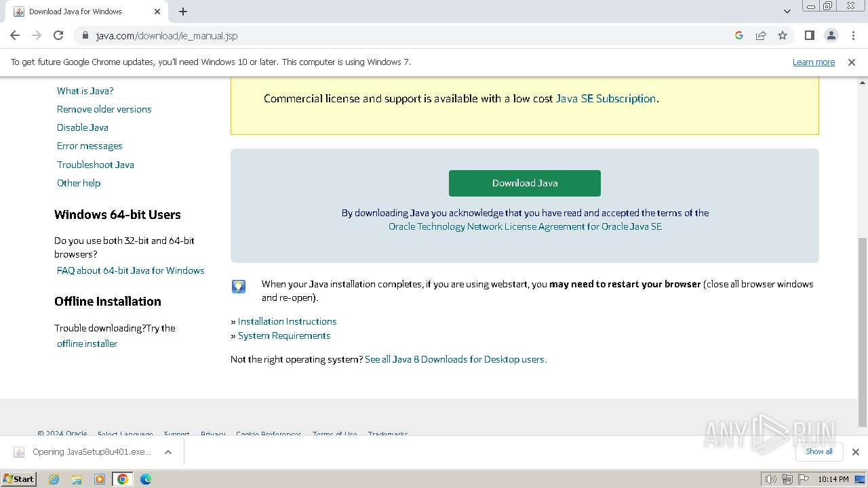The image size is (868, 488).
Task: Open Chrome side panel
Action: coord(809,35)
